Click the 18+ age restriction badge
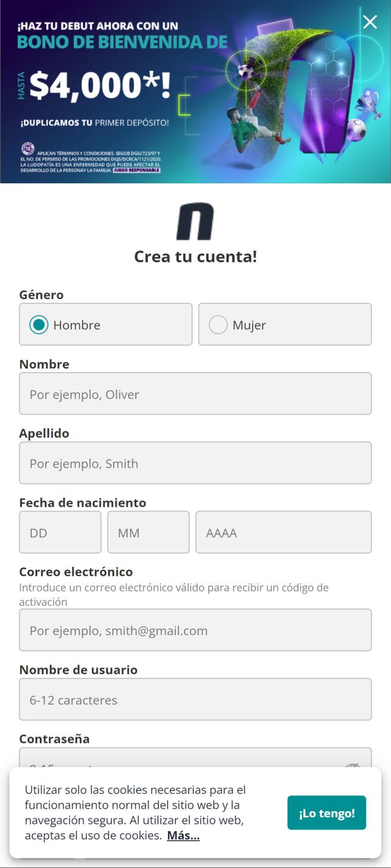391x868 pixels. coord(27,149)
